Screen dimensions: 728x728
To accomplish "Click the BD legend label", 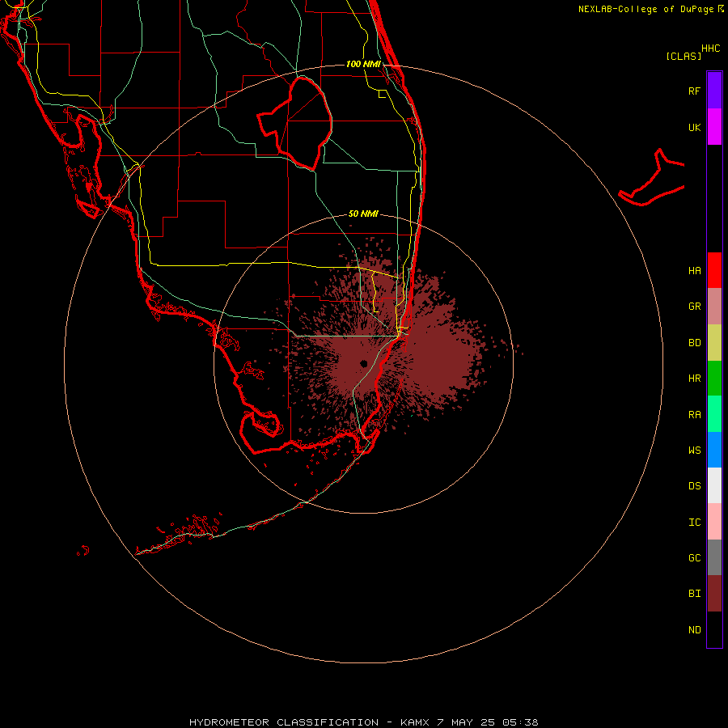I will point(694,343).
